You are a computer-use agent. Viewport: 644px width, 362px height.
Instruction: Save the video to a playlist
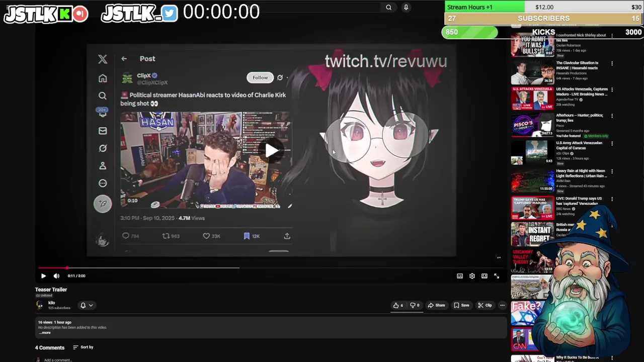[461, 305]
